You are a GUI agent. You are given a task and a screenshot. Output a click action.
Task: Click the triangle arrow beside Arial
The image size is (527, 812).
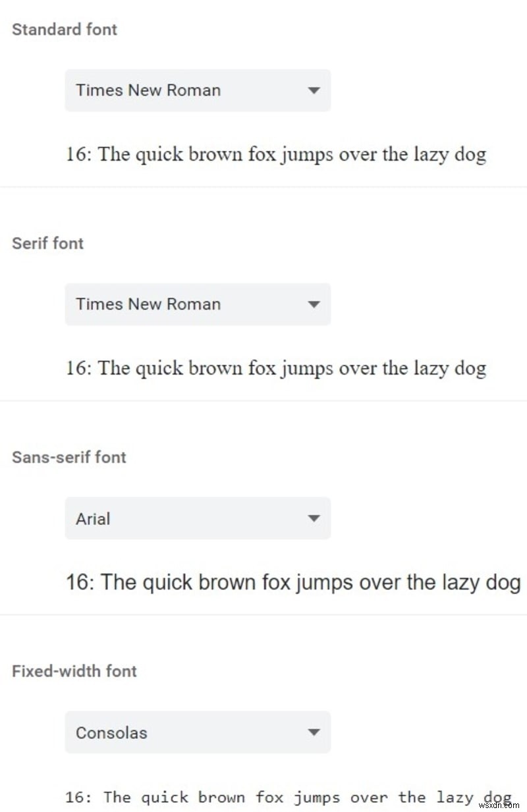tap(314, 518)
